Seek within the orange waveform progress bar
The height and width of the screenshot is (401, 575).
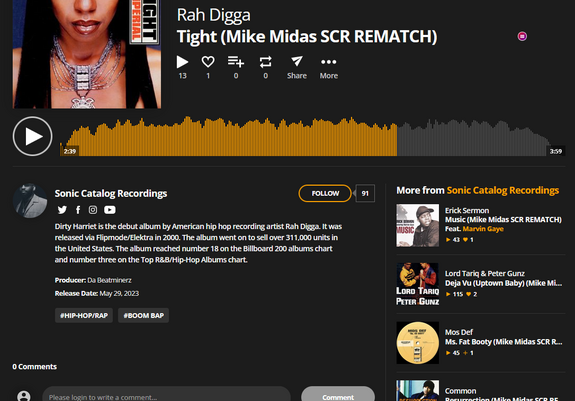coord(228,136)
